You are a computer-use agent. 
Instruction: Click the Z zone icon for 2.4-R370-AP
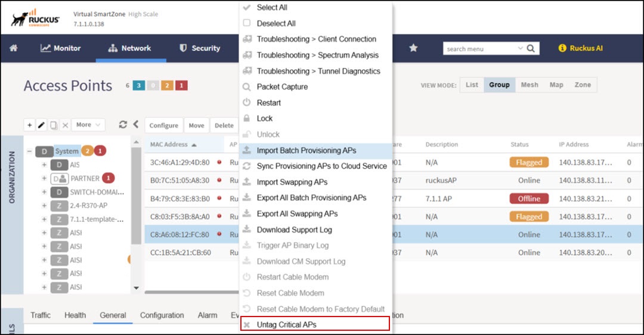point(59,206)
